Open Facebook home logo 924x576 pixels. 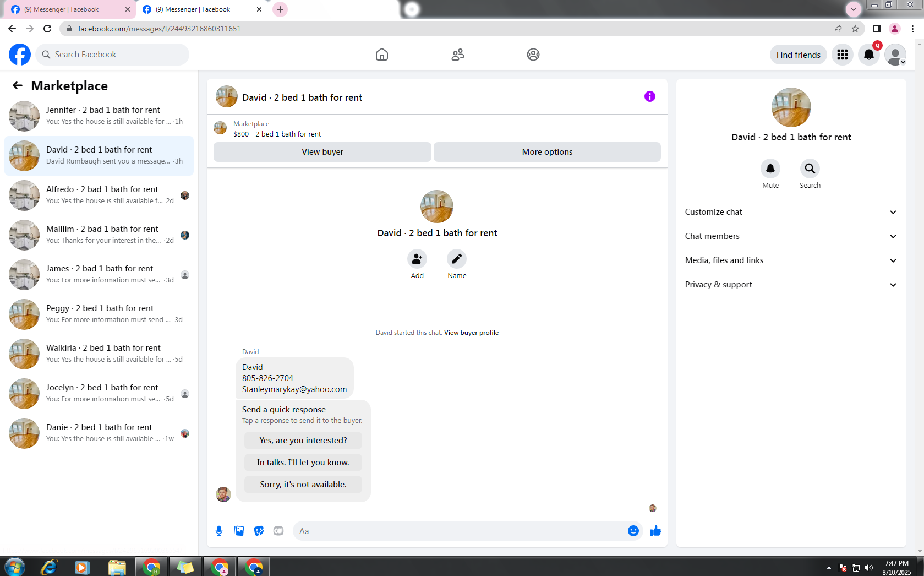click(x=20, y=55)
